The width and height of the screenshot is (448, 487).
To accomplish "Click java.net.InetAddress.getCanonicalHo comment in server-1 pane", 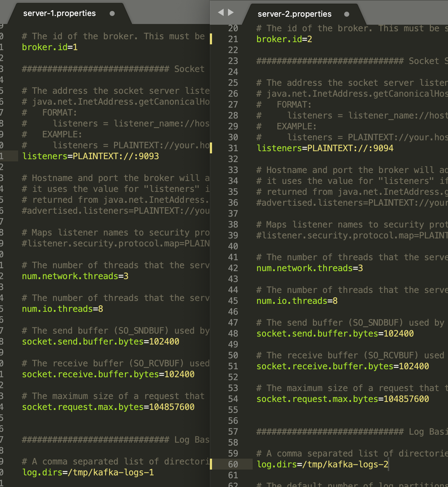I will click(116, 102).
